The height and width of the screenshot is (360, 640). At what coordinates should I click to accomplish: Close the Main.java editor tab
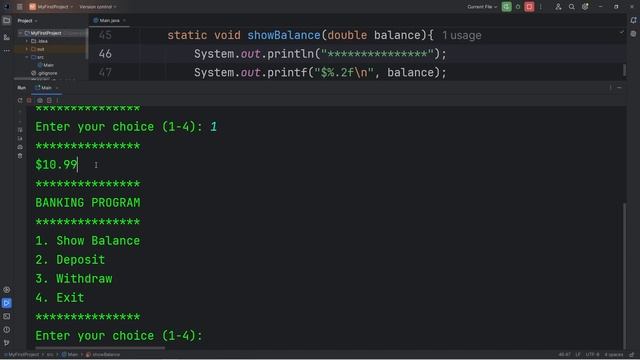tap(124, 20)
